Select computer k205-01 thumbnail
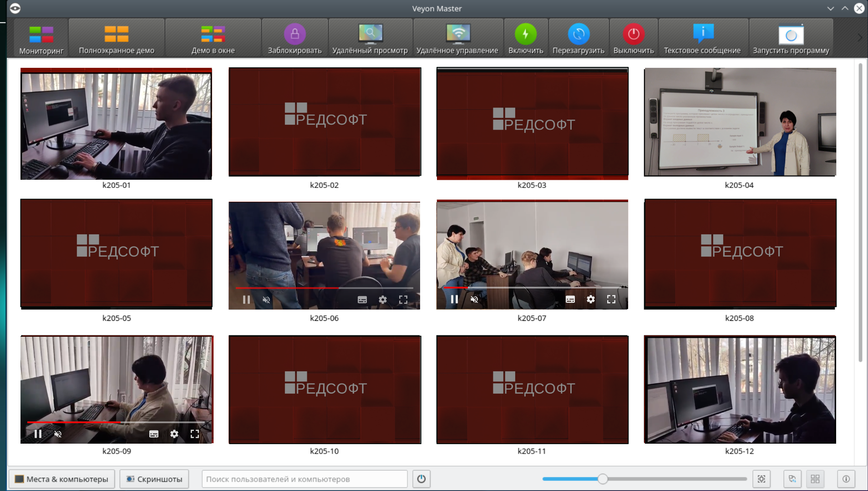Image resolution: width=868 pixels, height=491 pixels. [116, 123]
